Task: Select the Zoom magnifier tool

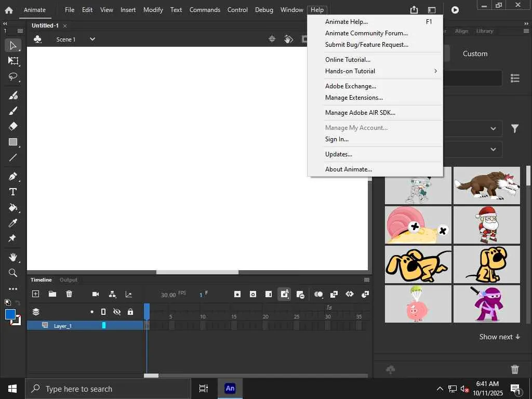Action: 13,273
